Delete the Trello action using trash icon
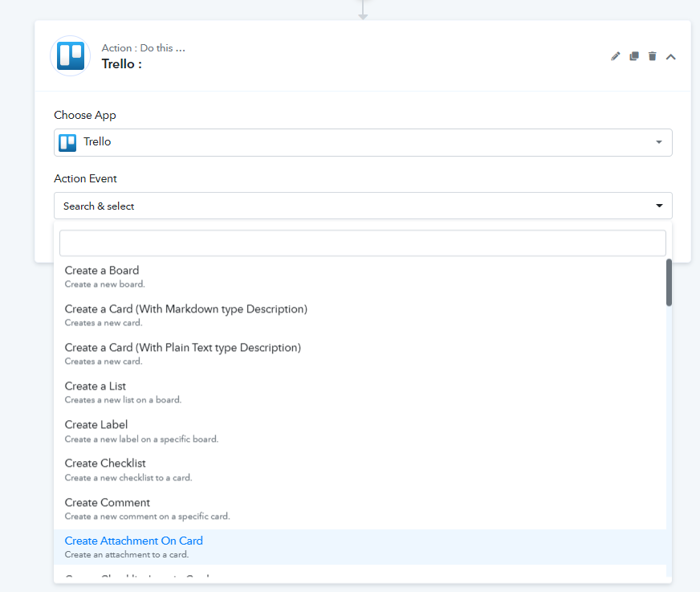 (653, 56)
